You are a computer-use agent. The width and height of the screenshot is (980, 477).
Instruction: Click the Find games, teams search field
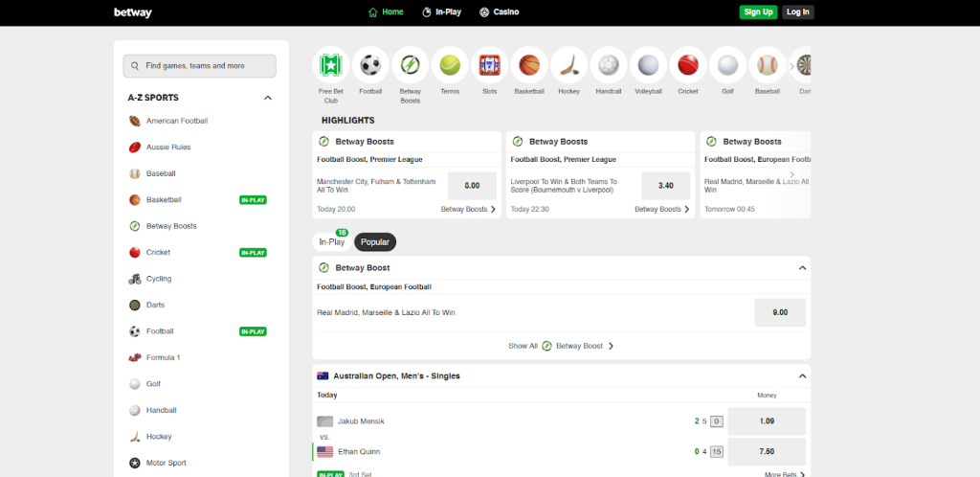coord(199,66)
